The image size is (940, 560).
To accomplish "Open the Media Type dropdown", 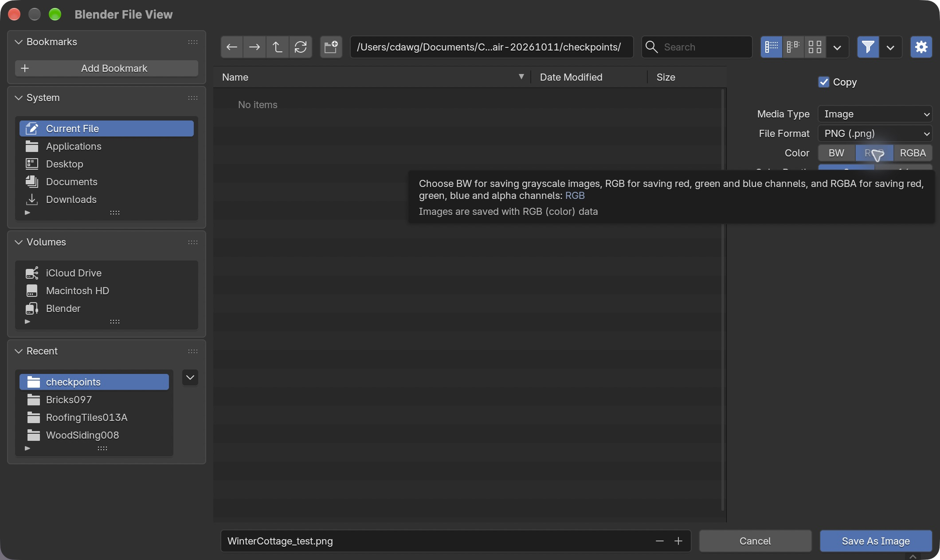I will 875,114.
